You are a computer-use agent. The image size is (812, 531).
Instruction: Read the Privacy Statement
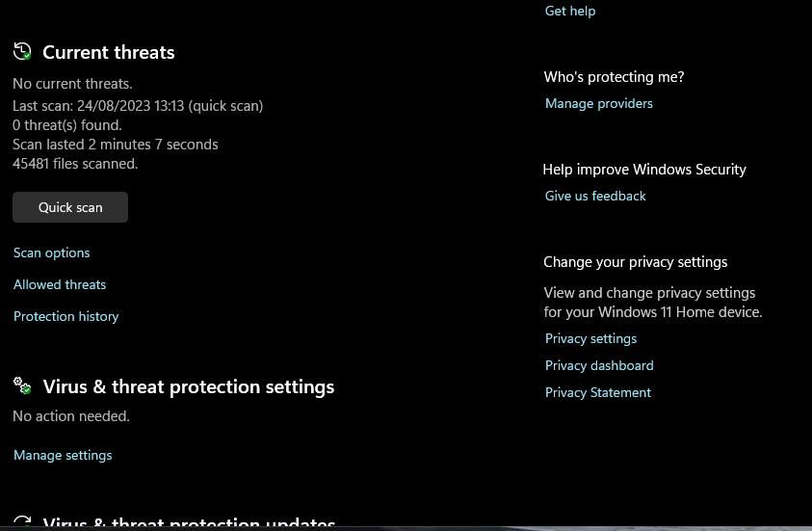tap(598, 392)
